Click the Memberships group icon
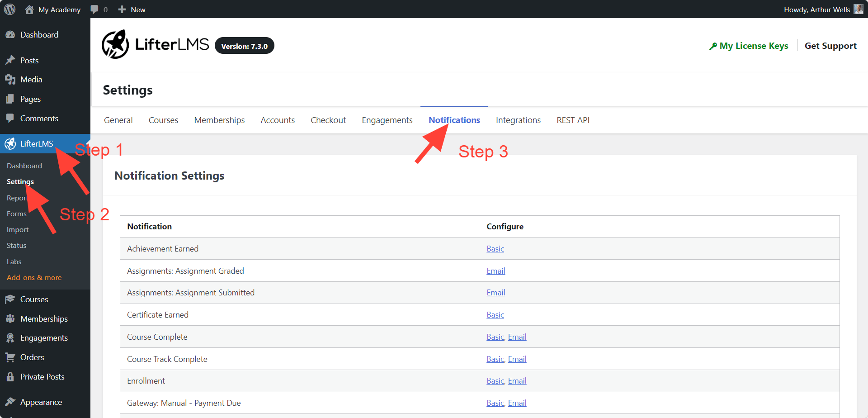The height and width of the screenshot is (418, 868). [x=10, y=319]
